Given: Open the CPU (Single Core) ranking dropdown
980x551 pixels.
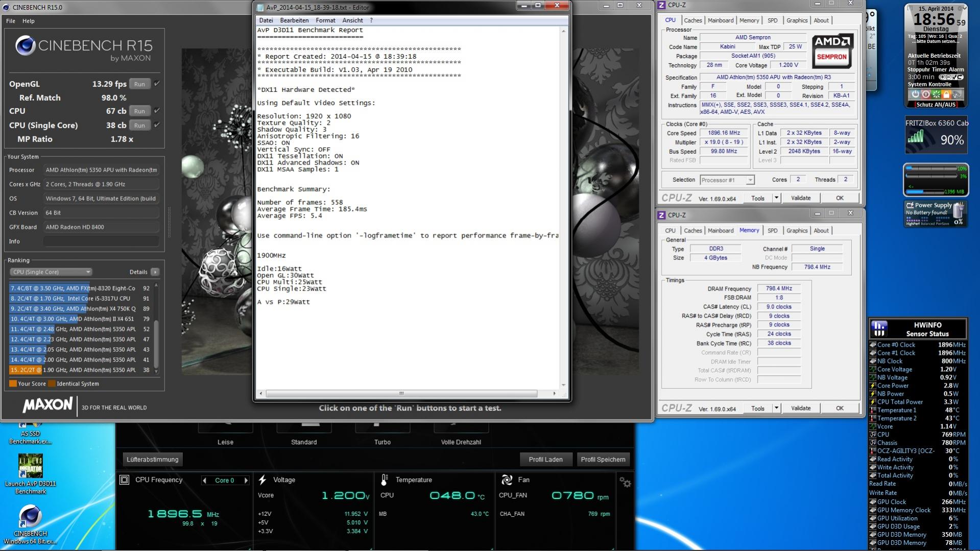Looking at the screenshot, I should click(51, 272).
